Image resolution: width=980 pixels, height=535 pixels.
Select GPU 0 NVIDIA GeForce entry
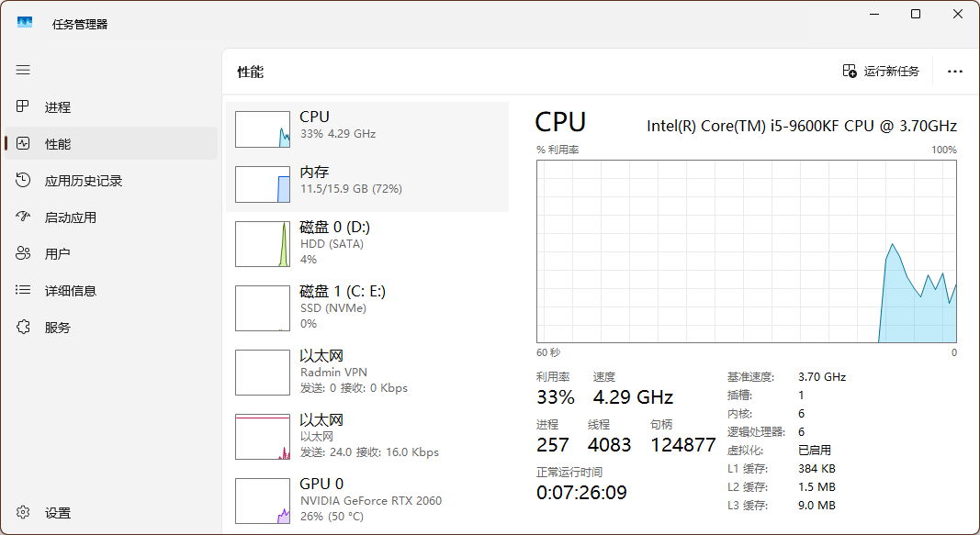click(x=367, y=500)
